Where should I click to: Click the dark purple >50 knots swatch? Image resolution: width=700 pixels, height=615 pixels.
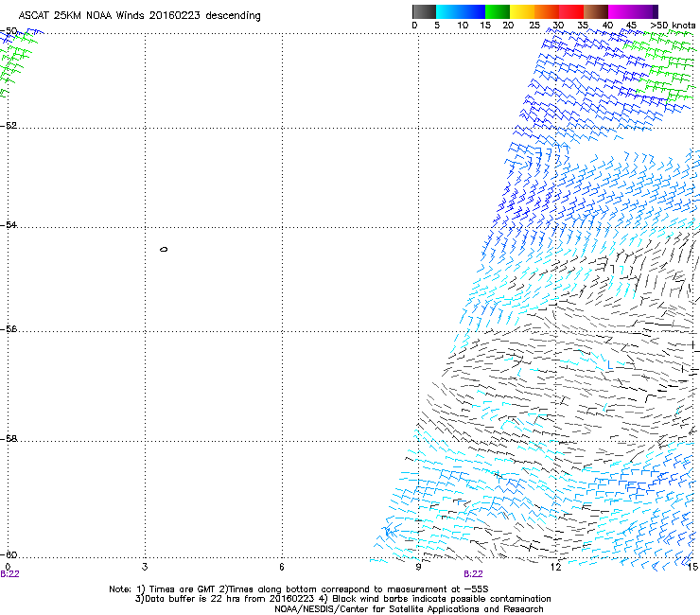pyautogui.click(x=656, y=11)
